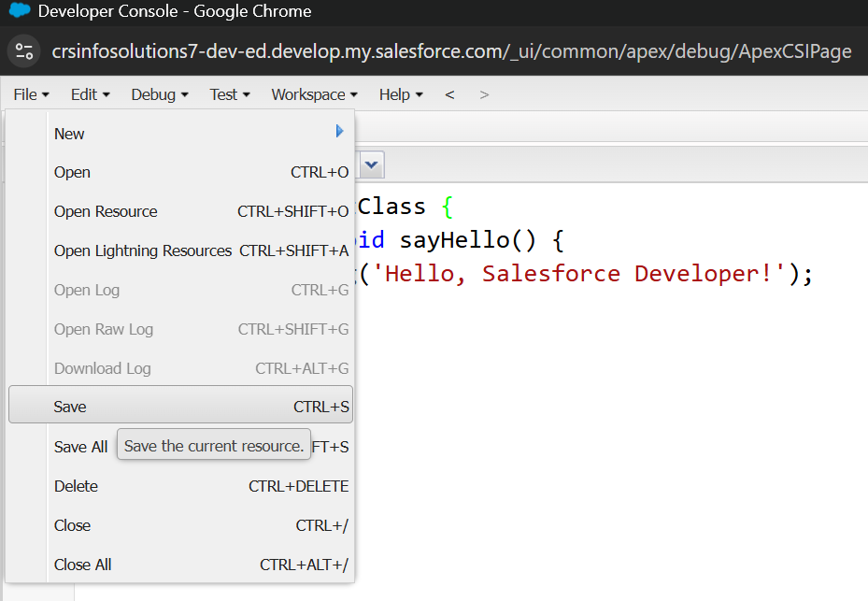
Task: Click the site info icon beside URL
Action: coord(24,51)
